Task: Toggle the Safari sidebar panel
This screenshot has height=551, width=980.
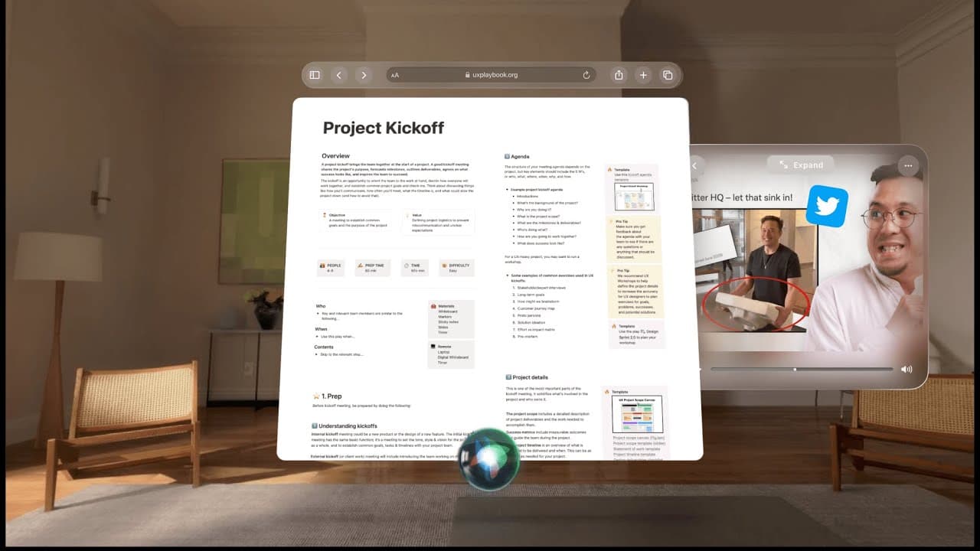Action: click(315, 75)
